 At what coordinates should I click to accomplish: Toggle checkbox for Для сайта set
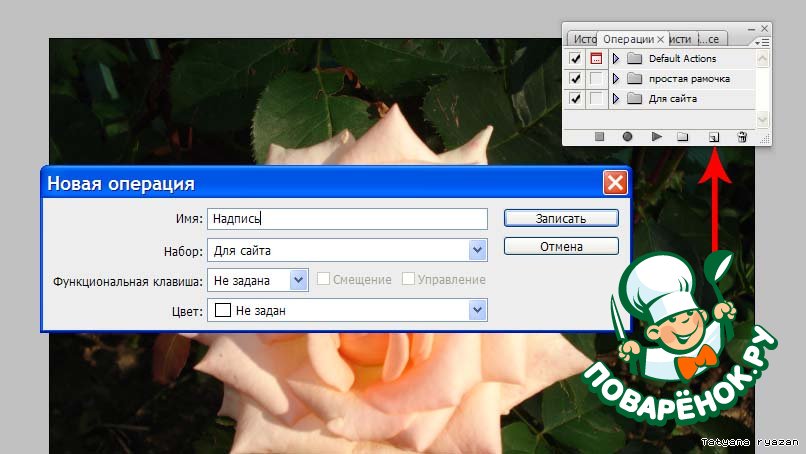575,99
